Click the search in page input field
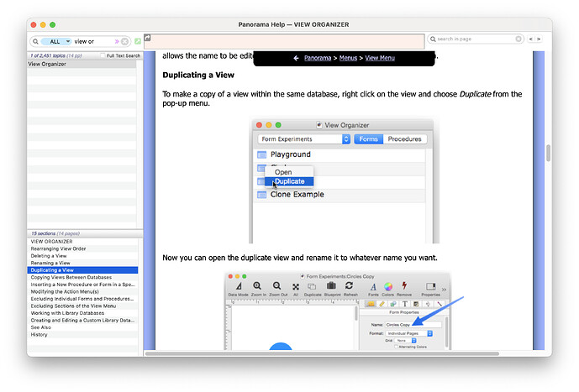The image size is (579, 392). [471, 39]
